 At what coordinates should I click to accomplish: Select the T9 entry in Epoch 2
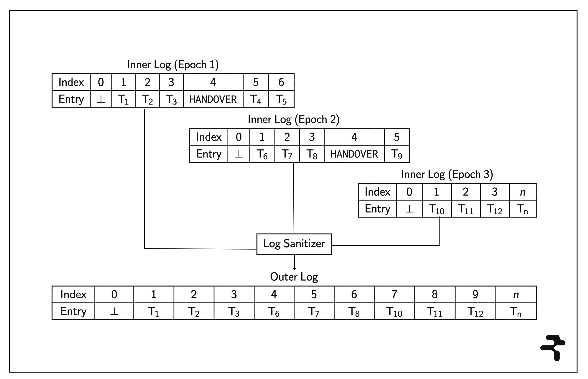click(x=397, y=154)
